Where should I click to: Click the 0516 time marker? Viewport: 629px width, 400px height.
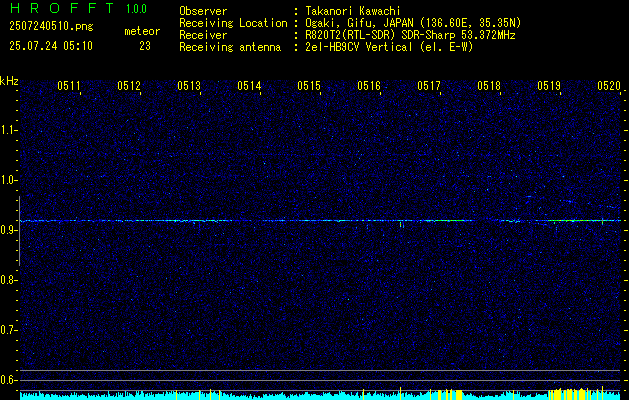click(369, 85)
